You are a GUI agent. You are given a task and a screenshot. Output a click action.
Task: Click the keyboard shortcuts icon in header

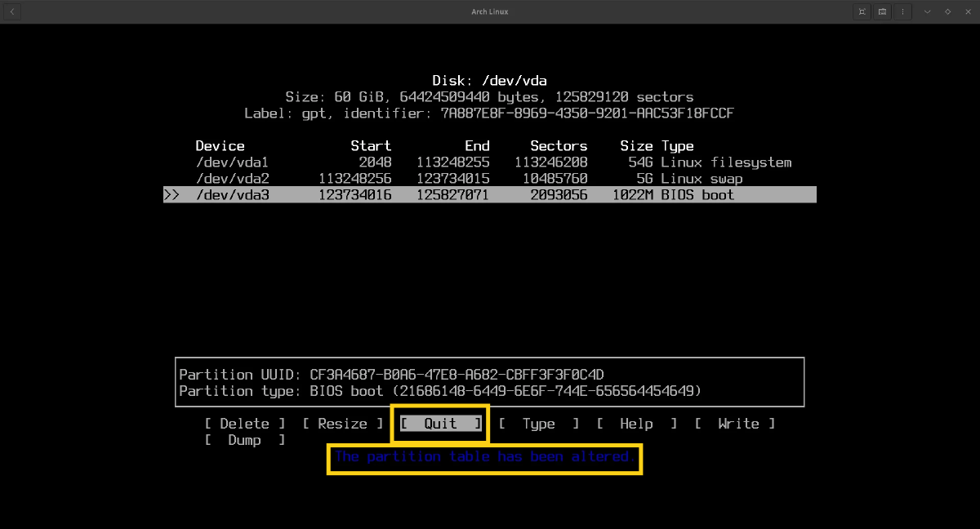[x=883, y=11]
